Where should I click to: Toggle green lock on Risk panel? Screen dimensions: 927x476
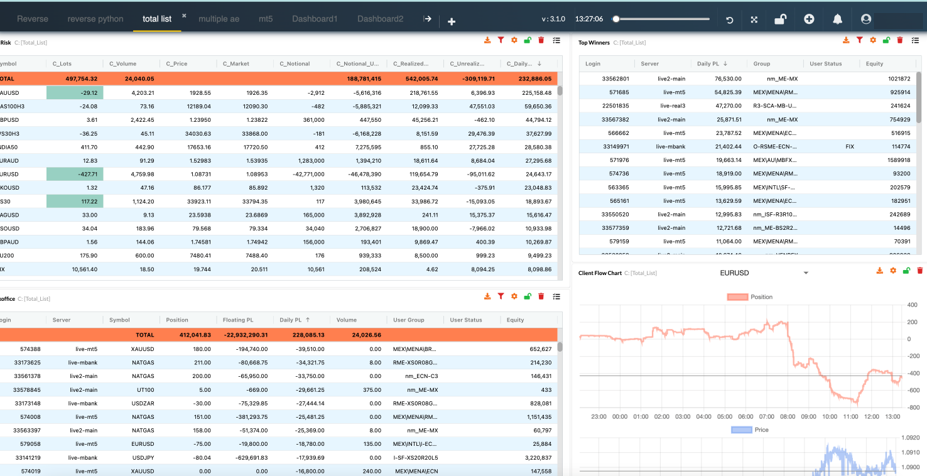click(527, 41)
